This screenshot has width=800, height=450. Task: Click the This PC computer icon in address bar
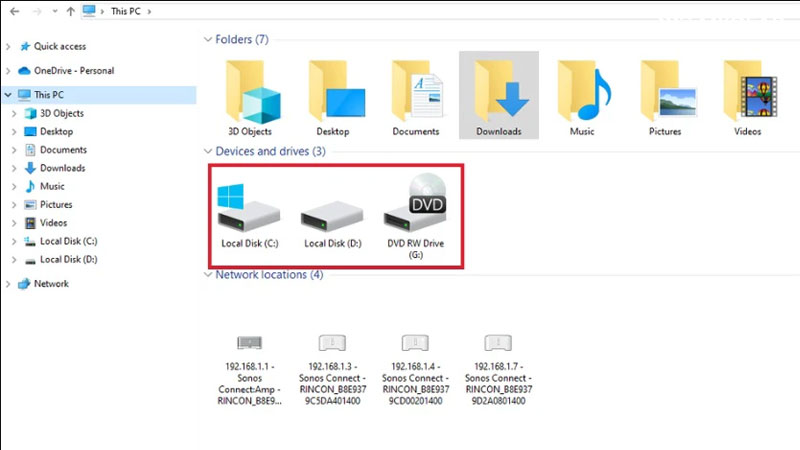click(x=89, y=11)
